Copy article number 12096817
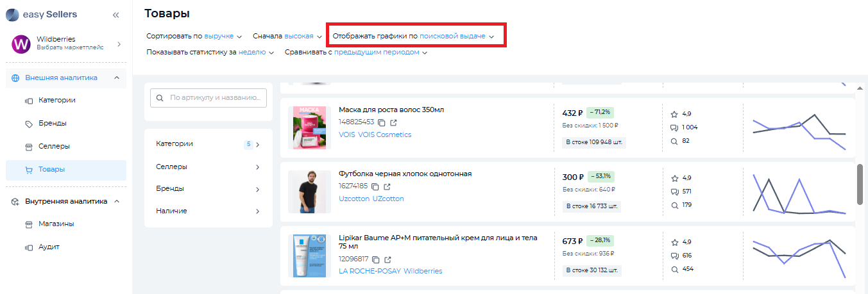868x294 pixels. (376, 259)
